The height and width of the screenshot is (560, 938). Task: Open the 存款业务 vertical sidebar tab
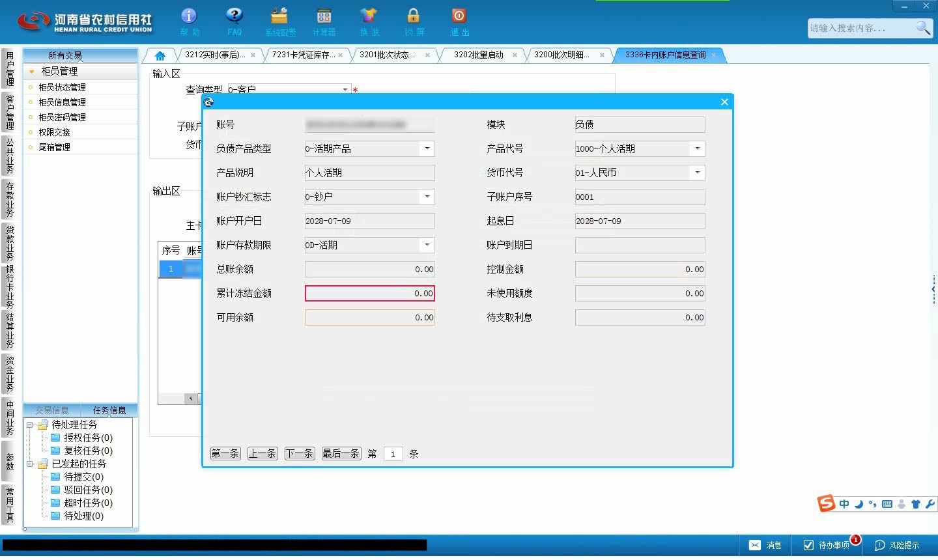tap(9, 200)
